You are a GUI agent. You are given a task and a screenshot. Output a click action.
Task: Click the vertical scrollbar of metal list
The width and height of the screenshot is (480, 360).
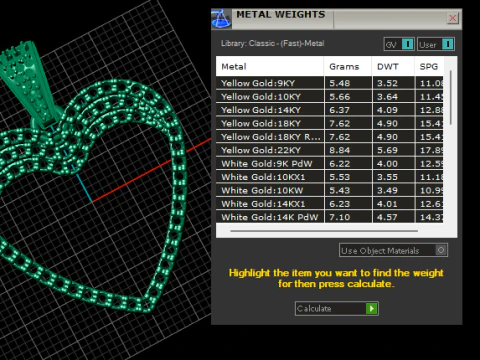point(451,97)
